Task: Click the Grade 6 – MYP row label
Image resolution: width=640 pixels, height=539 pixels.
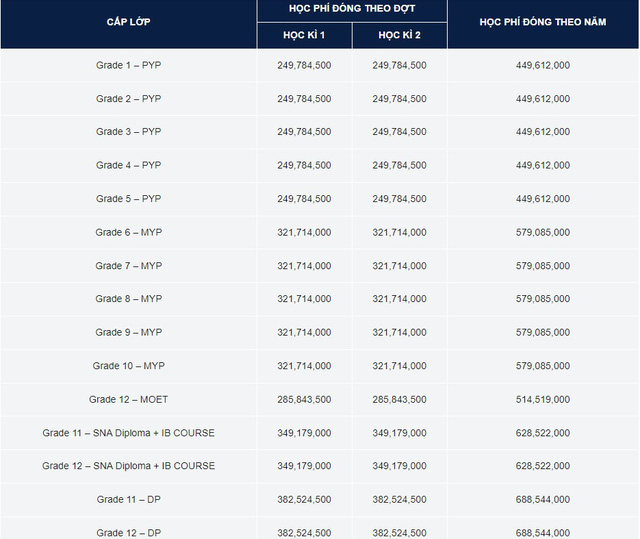Action: (128, 232)
